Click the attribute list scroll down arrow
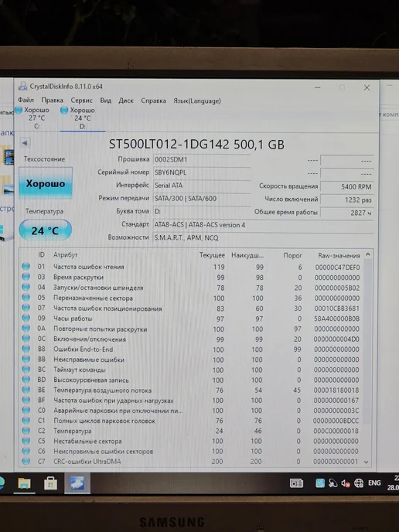The image size is (399, 532). (366, 462)
